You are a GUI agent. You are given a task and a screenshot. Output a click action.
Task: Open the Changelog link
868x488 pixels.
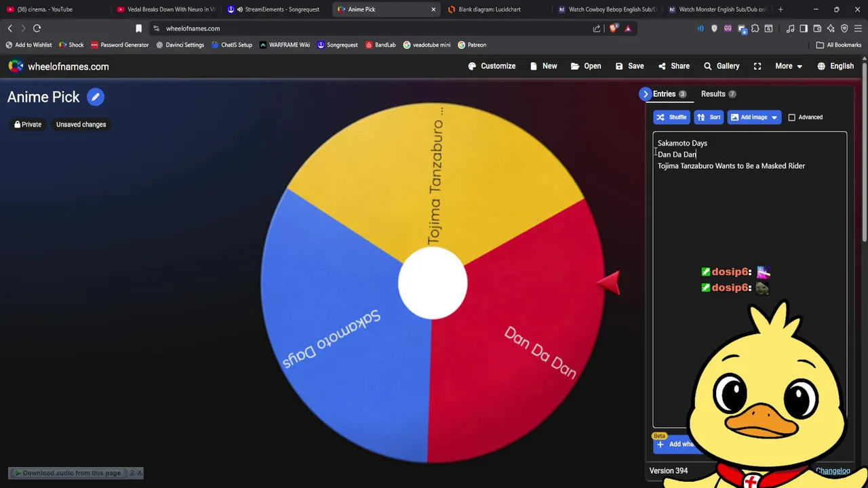tap(833, 471)
